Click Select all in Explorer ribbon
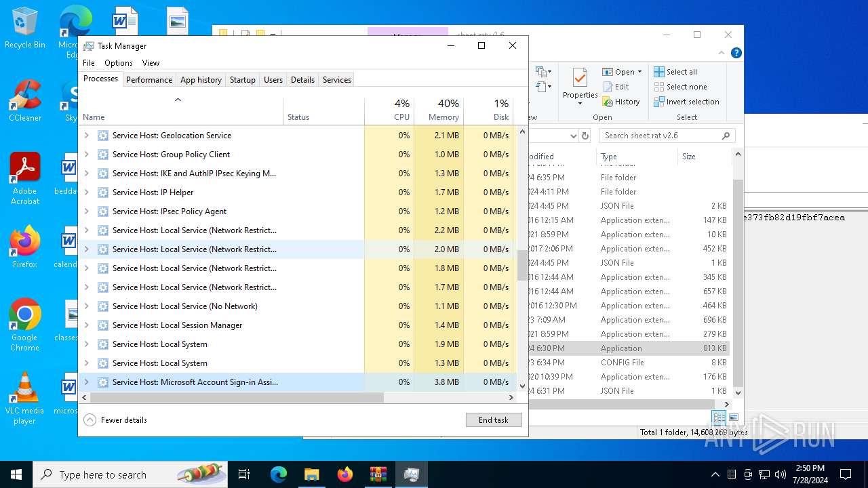The image size is (868, 488). (675, 72)
